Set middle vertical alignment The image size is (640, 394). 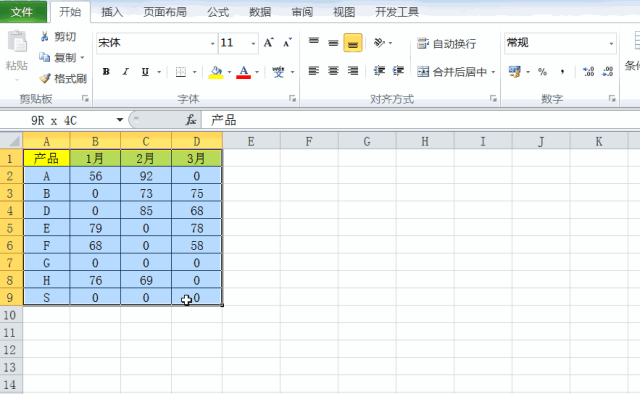click(x=333, y=42)
